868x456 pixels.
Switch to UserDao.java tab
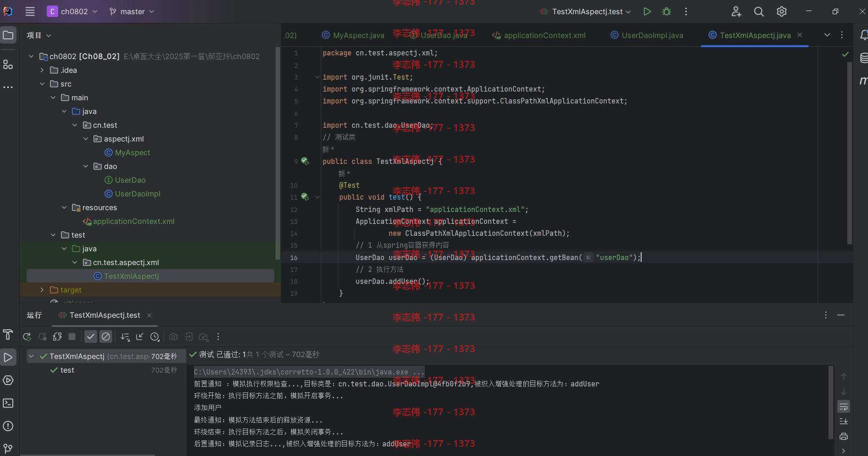[438, 35]
